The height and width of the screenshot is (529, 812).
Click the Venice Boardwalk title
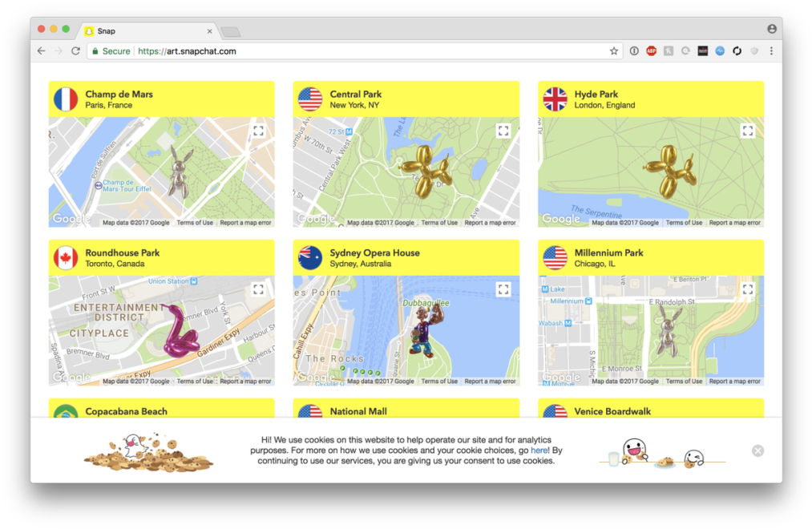pos(612,411)
